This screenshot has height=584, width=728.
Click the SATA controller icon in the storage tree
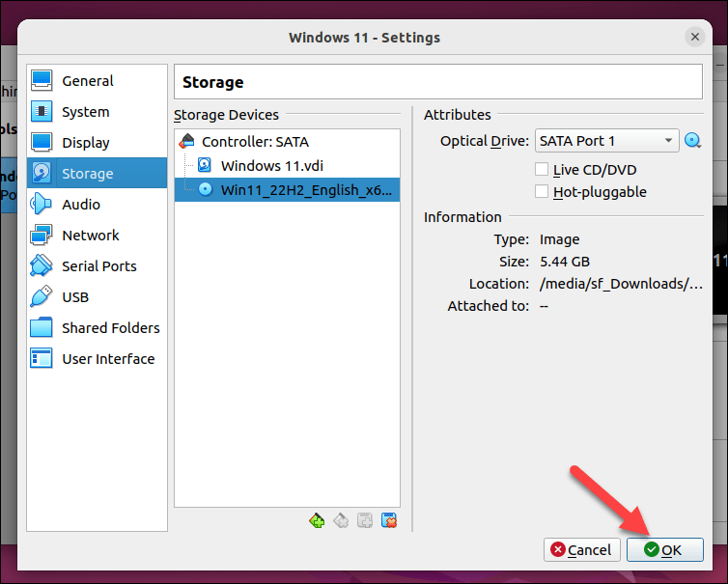pos(187,142)
